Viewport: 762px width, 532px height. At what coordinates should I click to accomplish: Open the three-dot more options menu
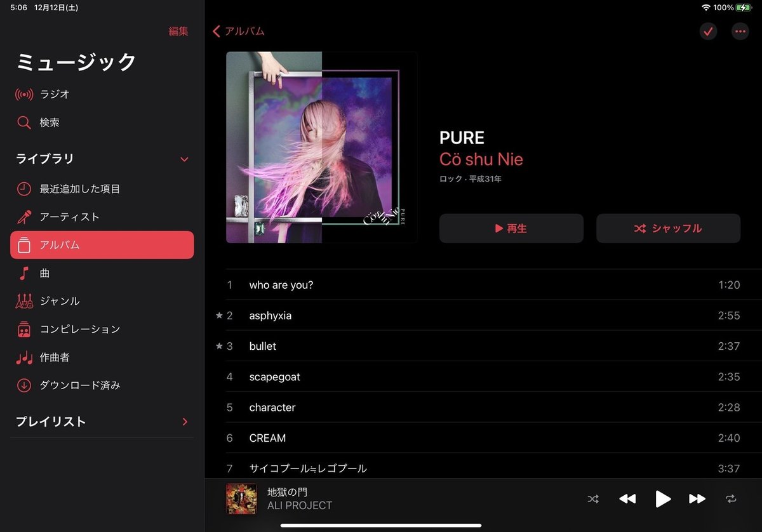[x=740, y=31]
